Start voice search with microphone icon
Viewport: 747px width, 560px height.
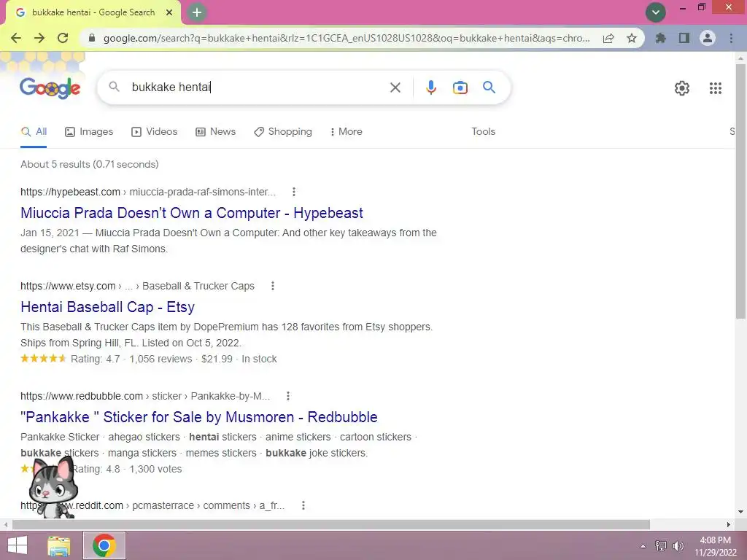[430, 87]
